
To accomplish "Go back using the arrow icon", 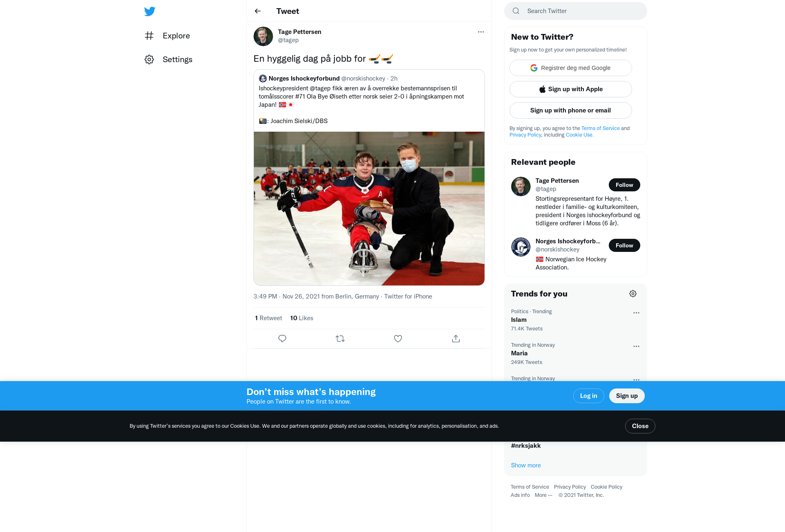I will [x=258, y=11].
